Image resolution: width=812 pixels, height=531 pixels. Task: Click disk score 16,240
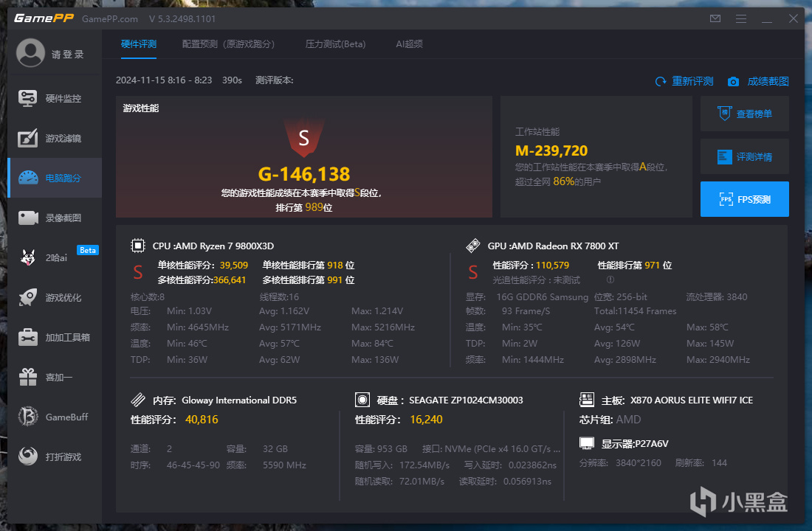[426, 419]
